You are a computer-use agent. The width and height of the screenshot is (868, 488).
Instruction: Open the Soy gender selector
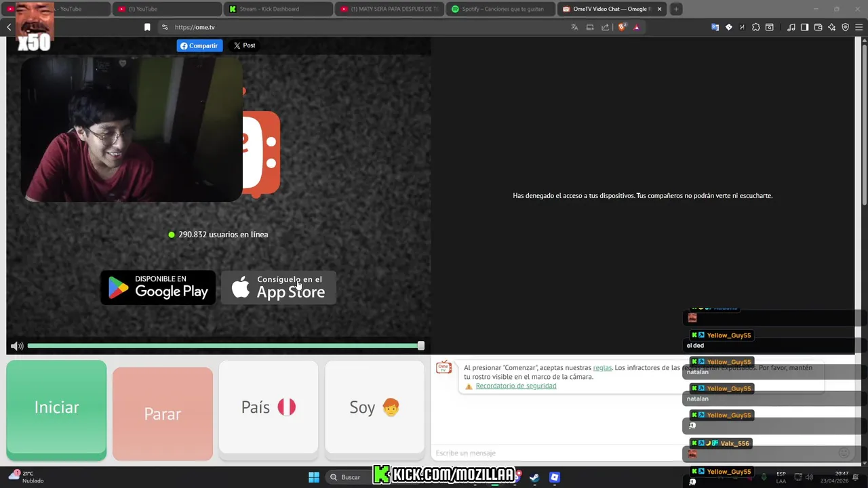[x=374, y=407]
